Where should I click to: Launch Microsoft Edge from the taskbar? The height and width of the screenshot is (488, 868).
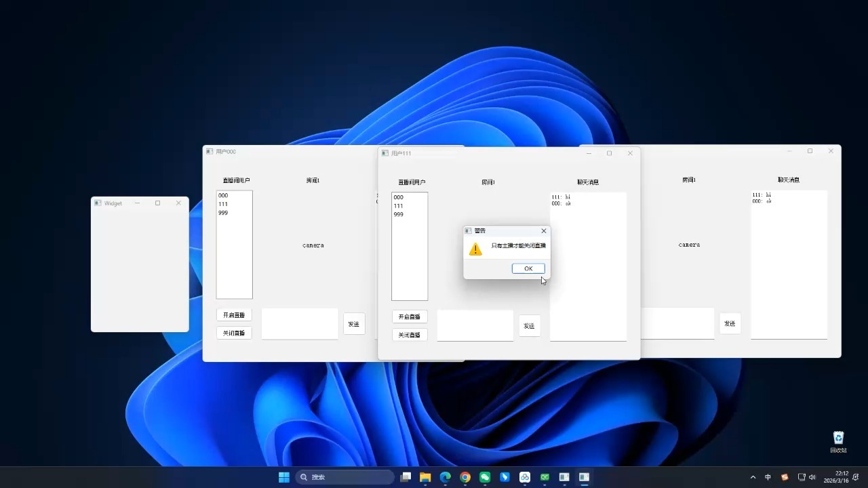click(x=445, y=477)
